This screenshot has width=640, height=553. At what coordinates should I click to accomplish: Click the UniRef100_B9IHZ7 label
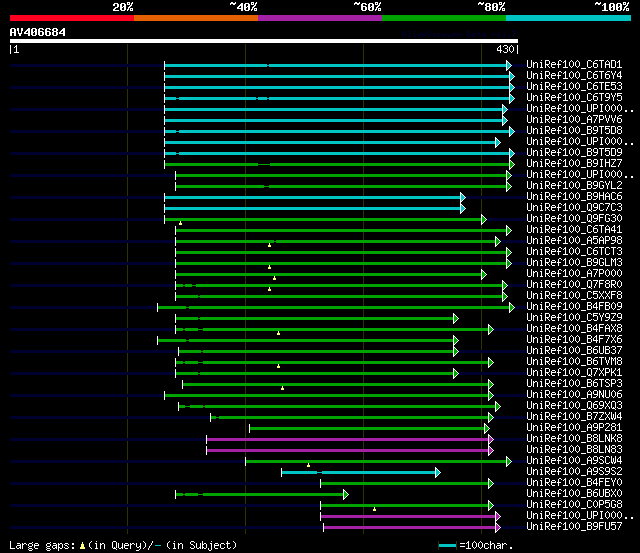574,164
